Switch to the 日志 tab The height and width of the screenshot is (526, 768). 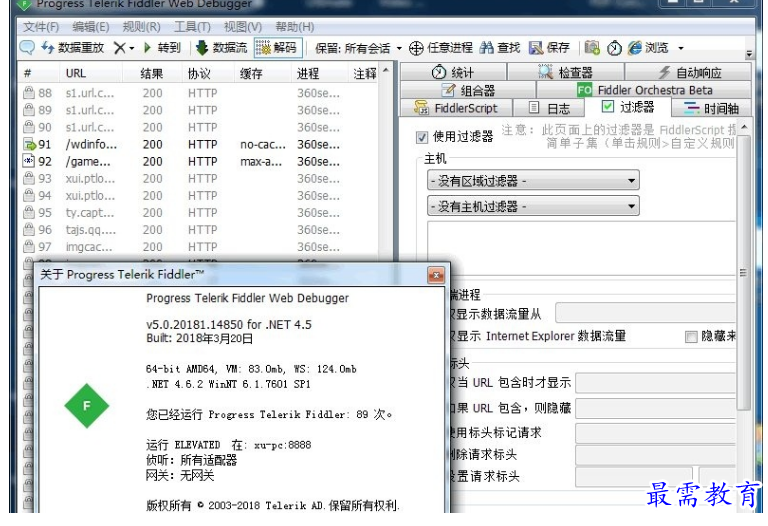point(549,108)
